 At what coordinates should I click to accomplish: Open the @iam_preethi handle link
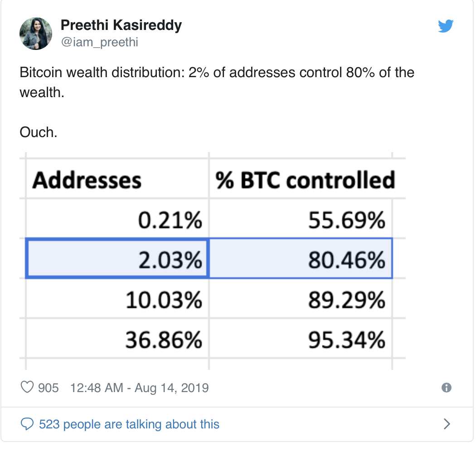click(100, 42)
